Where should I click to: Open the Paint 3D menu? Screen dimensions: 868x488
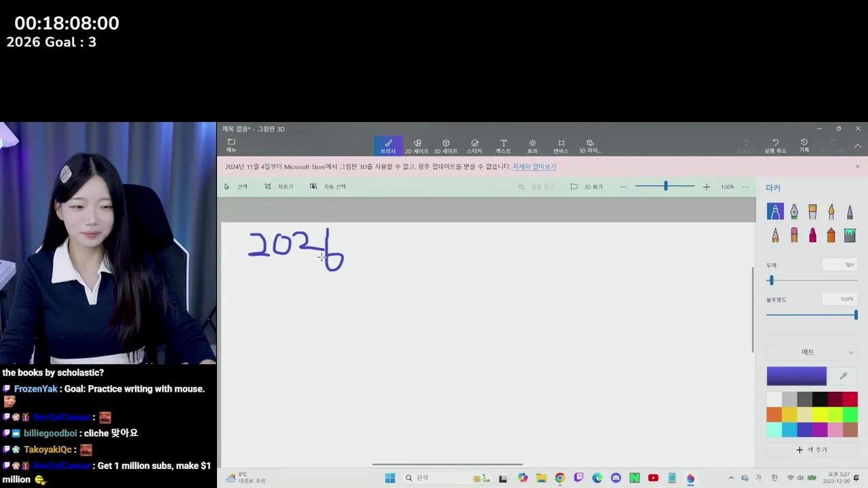[231, 146]
